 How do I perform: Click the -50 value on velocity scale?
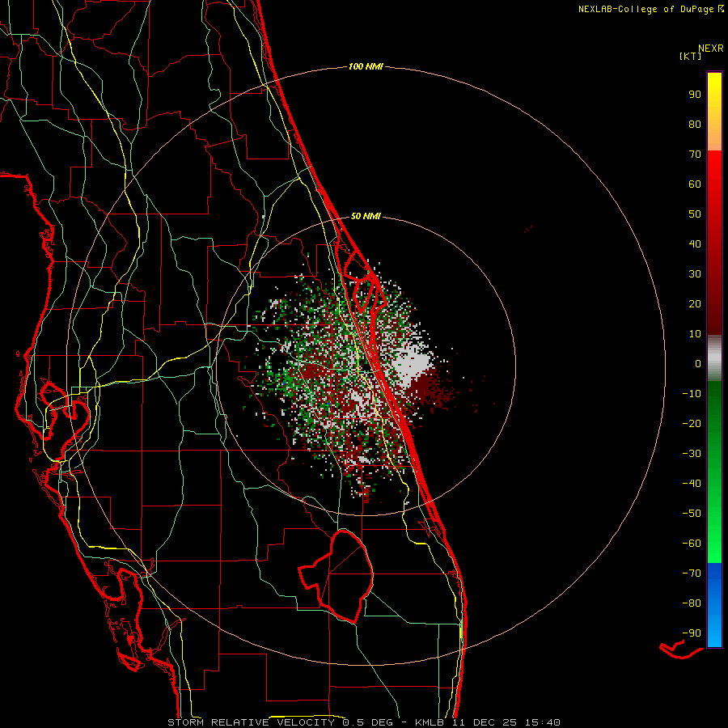point(692,514)
